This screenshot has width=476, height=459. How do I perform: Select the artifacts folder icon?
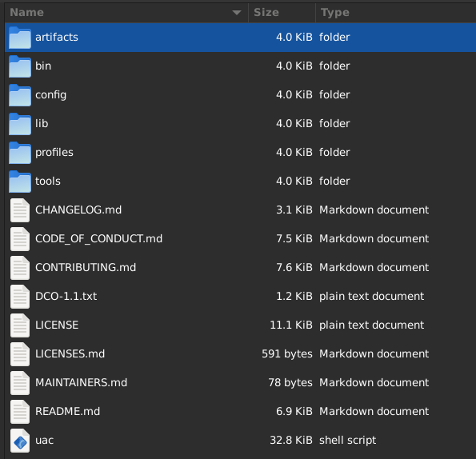click(20, 38)
